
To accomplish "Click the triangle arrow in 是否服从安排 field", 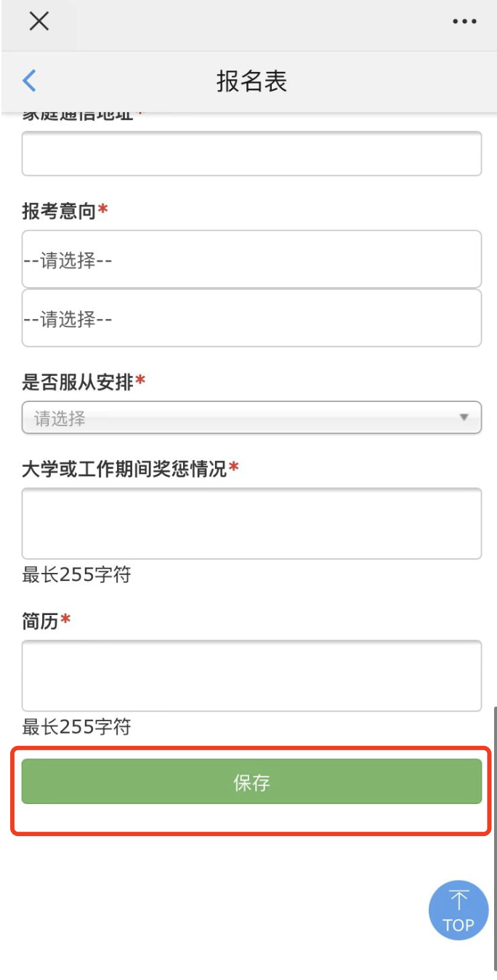I will pos(464,418).
